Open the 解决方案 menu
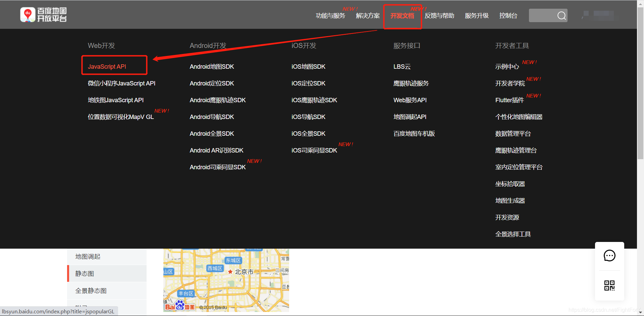This screenshot has width=644, height=316. [368, 16]
